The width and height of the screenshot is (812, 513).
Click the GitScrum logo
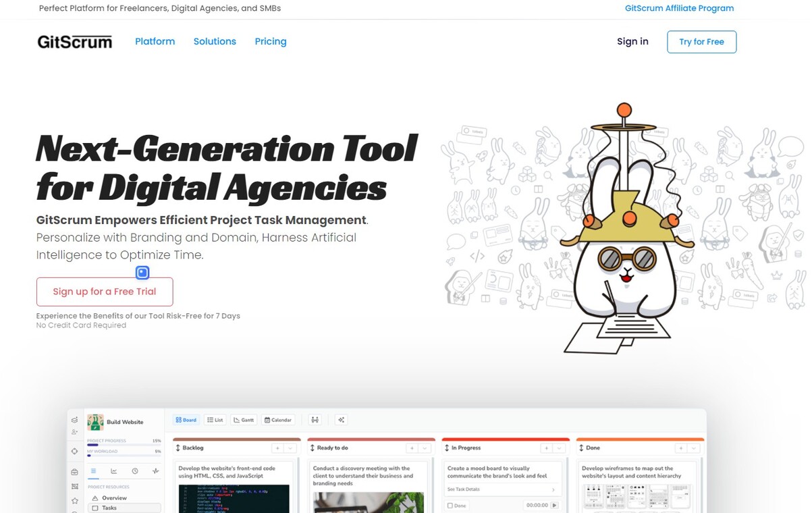point(75,42)
